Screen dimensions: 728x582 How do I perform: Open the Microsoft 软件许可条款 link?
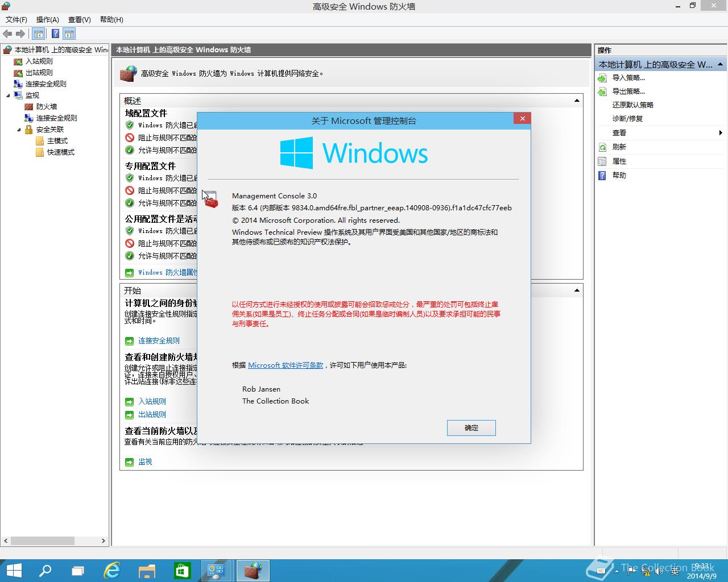tap(286, 365)
